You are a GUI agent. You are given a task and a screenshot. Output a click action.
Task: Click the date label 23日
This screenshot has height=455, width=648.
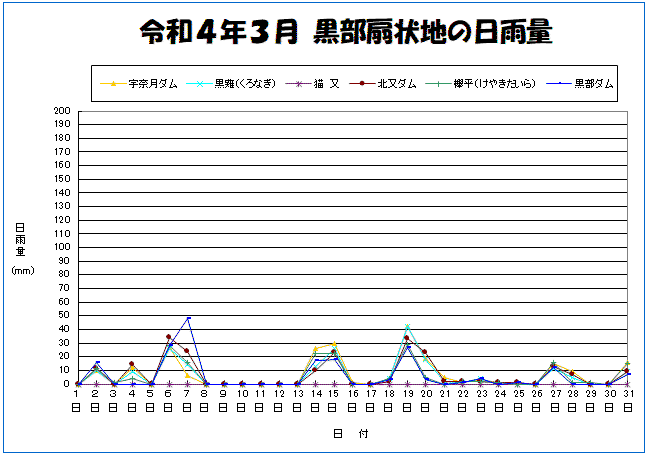click(x=481, y=400)
